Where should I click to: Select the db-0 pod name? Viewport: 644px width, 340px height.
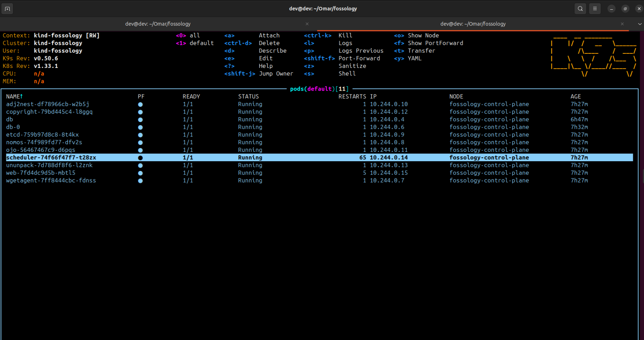pyautogui.click(x=13, y=127)
